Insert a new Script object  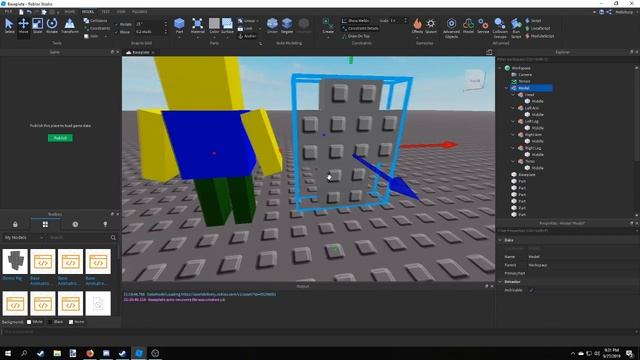[x=533, y=20]
